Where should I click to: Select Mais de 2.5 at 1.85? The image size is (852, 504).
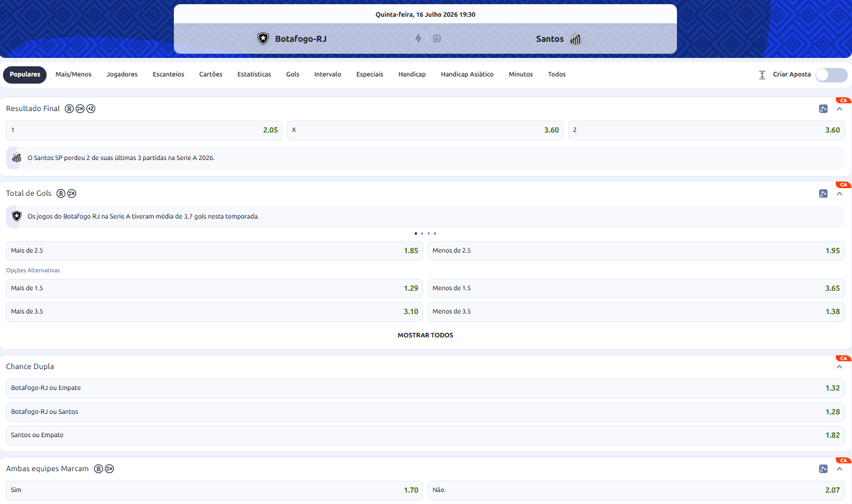(x=214, y=251)
